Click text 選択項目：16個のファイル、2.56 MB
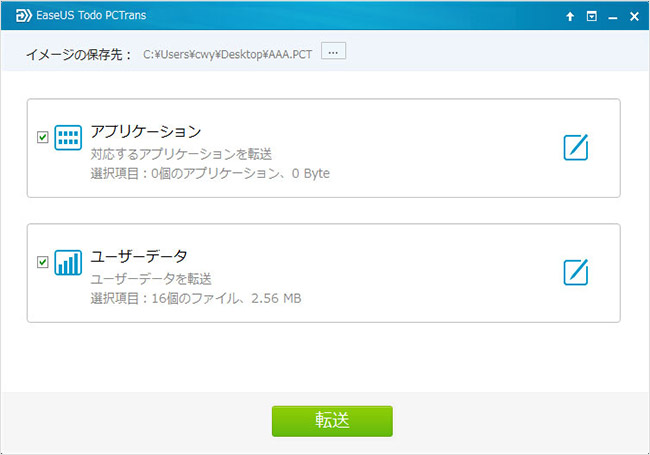 click(196, 298)
